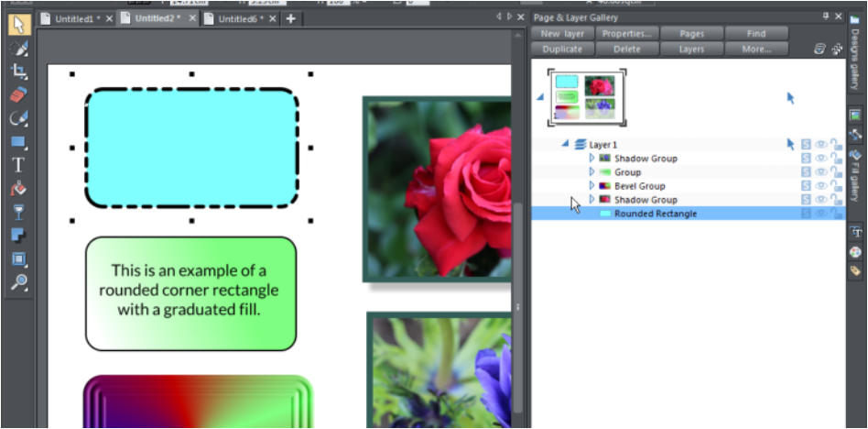
Task: Select the Shadow tool
Action: pos(18,236)
